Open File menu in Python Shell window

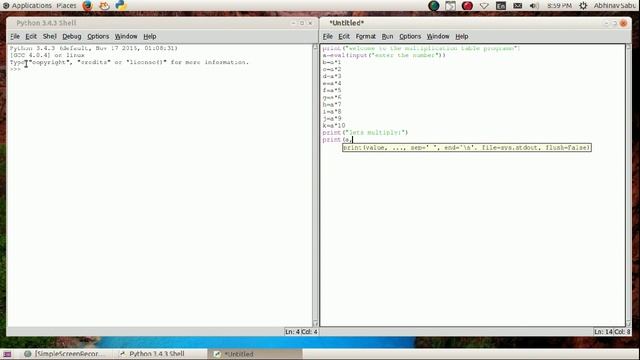click(x=15, y=36)
